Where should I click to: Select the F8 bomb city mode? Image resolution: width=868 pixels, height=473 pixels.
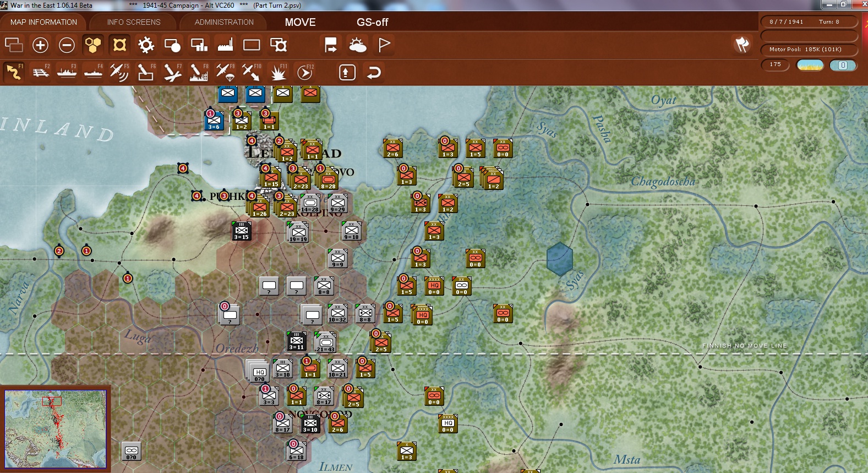click(199, 72)
